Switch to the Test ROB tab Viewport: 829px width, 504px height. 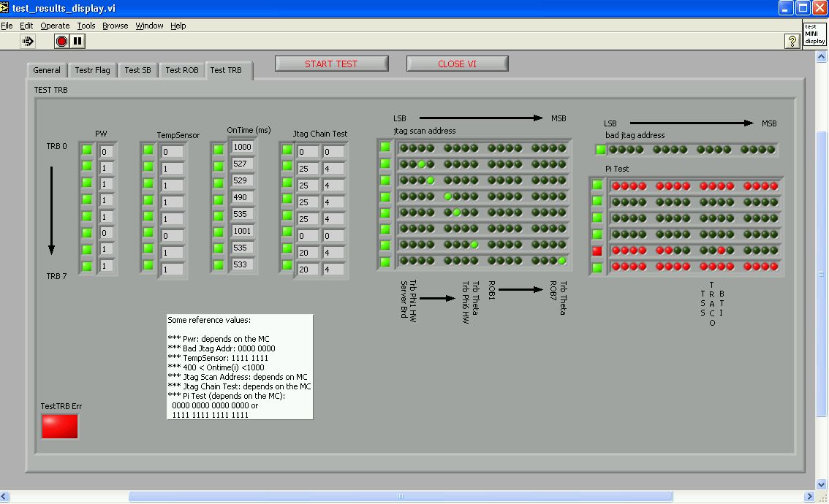(x=181, y=70)
